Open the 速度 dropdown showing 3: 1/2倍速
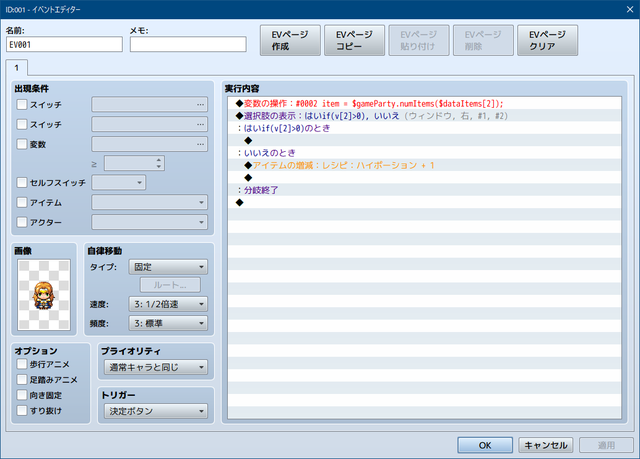 [x=168, y=304]
